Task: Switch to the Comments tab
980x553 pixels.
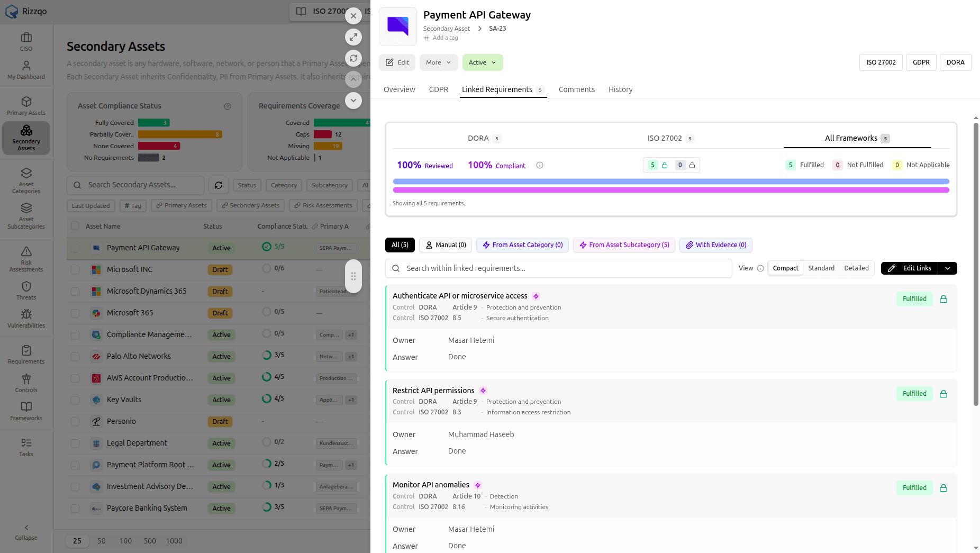Action: (577, 89)
